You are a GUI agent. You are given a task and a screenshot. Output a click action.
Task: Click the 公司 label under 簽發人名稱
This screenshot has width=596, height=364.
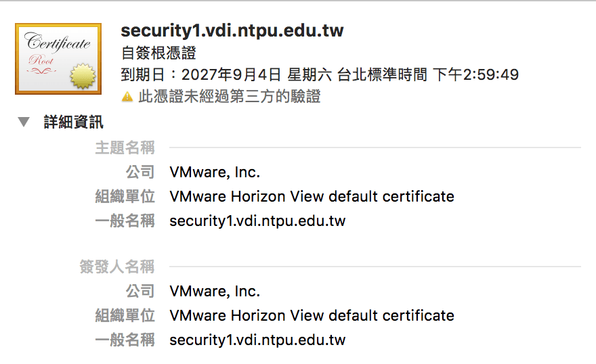coord(140,292)
